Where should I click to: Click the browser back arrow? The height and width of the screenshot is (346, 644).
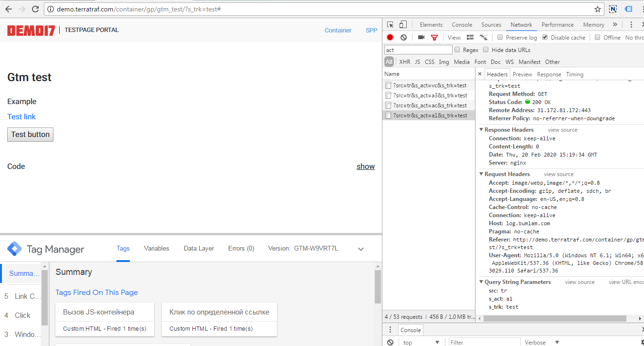coord(8,9)
